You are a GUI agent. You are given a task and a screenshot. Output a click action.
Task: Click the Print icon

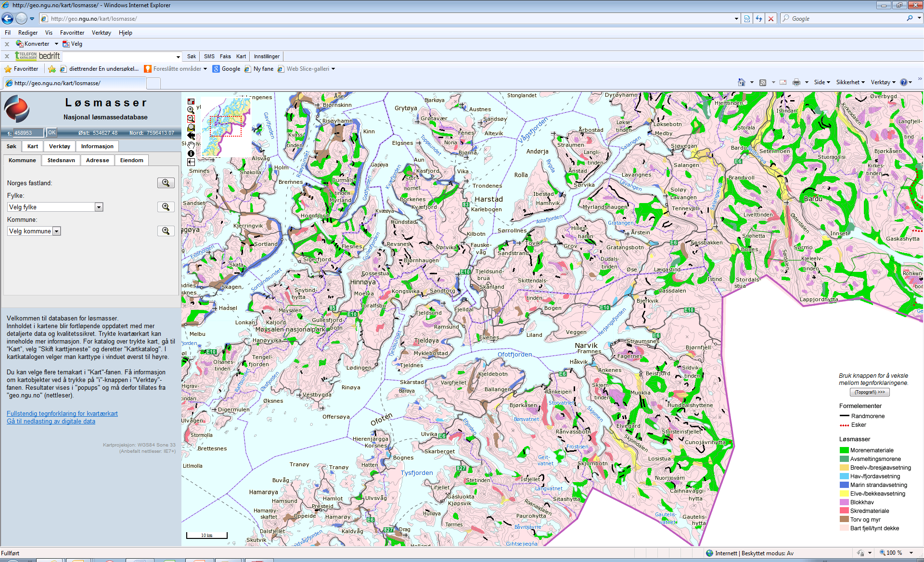pyautogui.click(x=796, y=82)
